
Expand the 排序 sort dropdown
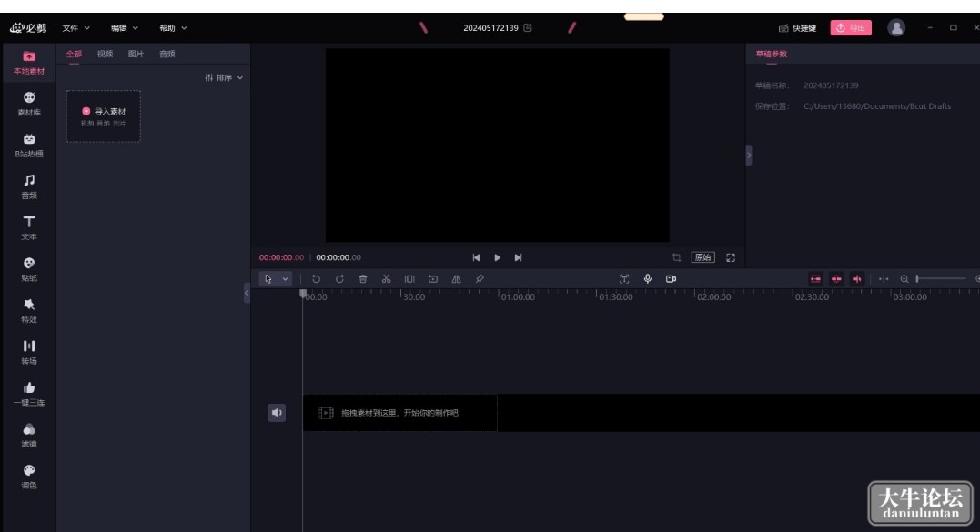pos(224,78)
